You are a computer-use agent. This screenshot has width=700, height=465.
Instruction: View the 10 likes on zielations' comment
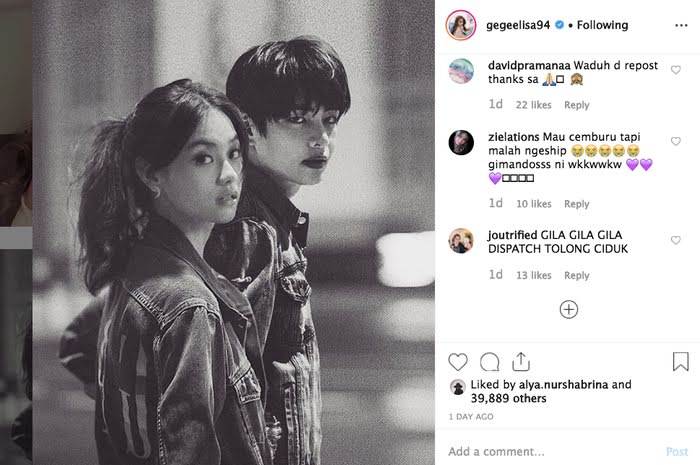(x=533, y=204)
